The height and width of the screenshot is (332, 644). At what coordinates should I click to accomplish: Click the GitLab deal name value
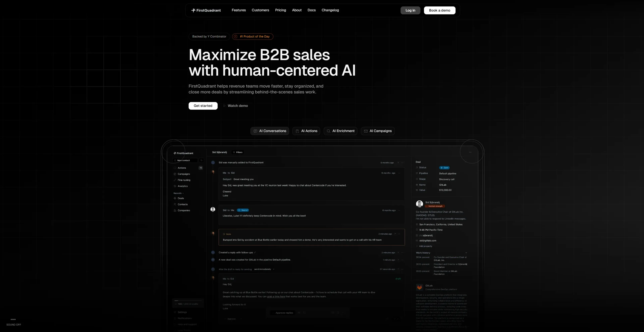tap(443, 185)
